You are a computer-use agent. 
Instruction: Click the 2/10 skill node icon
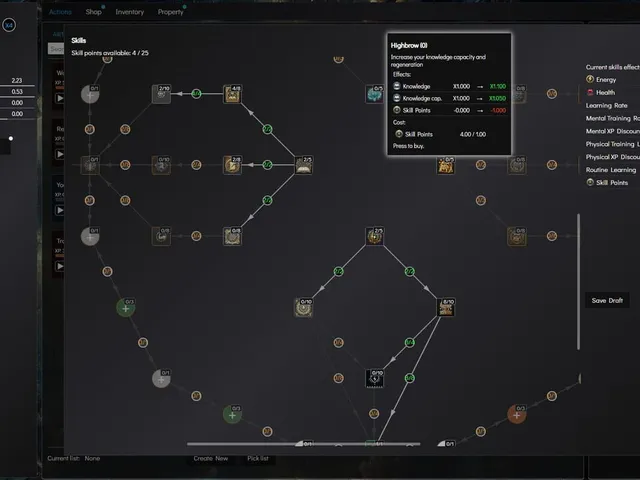pos(161,94)
